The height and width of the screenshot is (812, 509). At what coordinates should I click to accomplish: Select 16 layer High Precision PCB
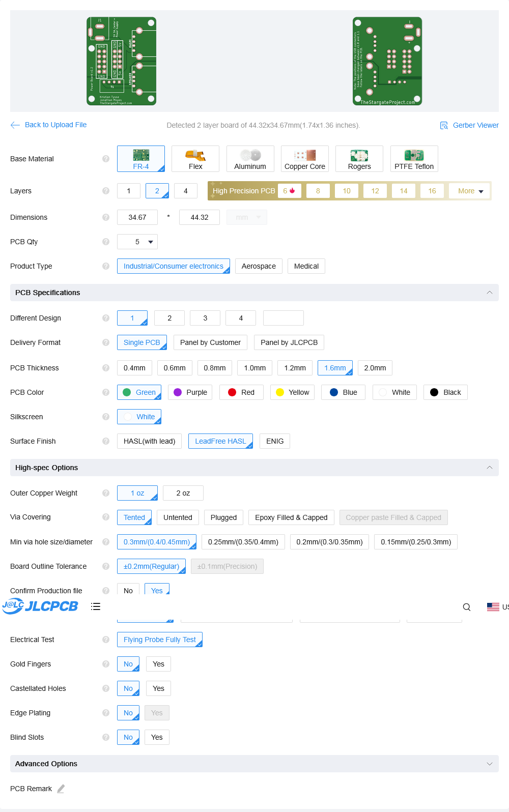pyautogui.click(x=432, y=191)
